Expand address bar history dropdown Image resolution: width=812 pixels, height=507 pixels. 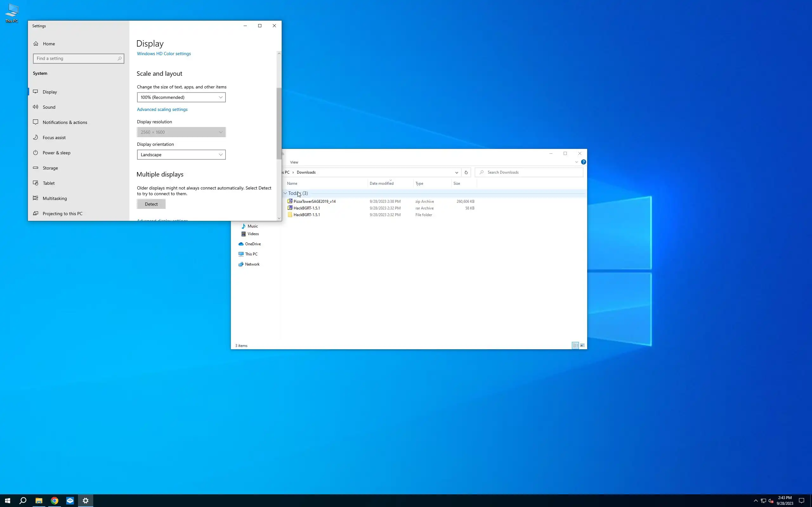[x=456, y=172]
